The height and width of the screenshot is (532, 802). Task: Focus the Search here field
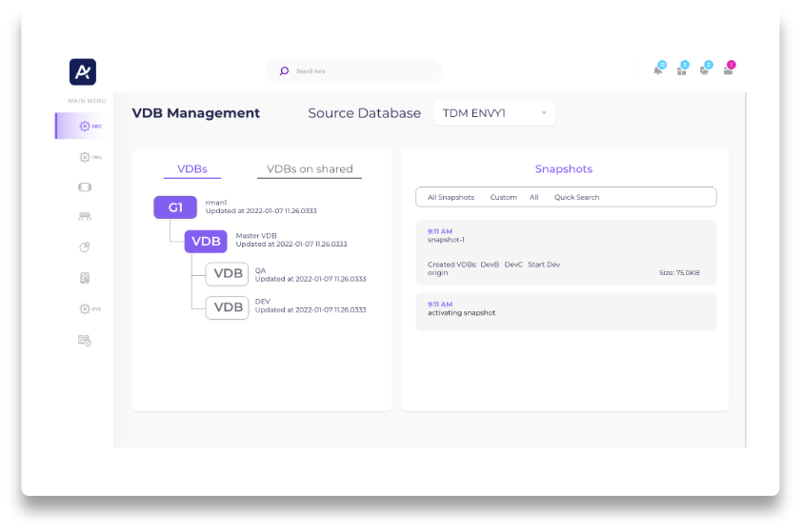[353, 71]
